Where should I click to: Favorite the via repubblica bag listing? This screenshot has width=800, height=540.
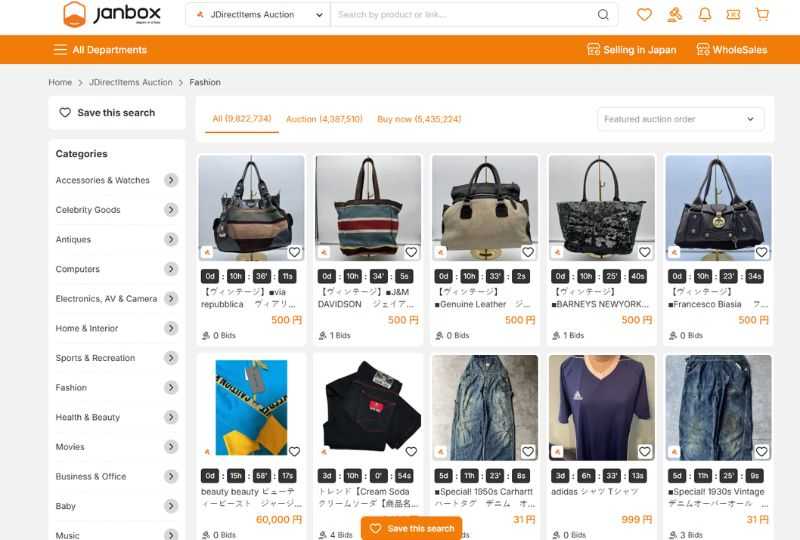(x=294, y=252)
